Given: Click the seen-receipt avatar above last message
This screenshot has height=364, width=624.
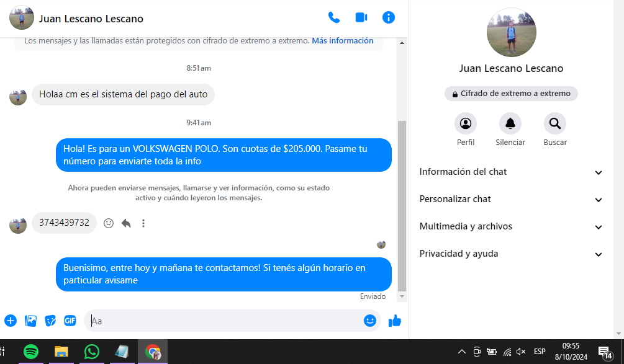Looking at the screenshot, I should point(381,244).
